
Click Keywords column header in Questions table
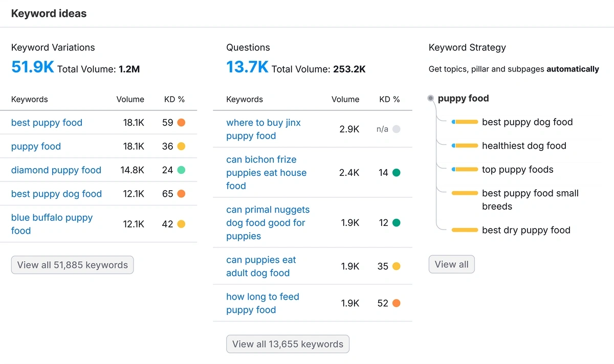245,100
